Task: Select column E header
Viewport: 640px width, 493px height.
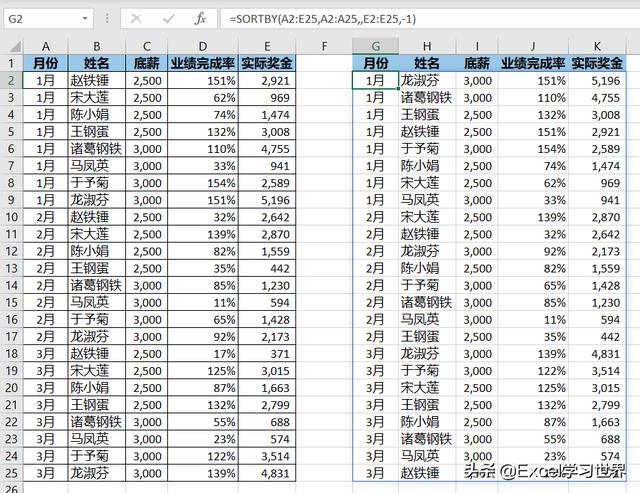Action: point(267,47)
